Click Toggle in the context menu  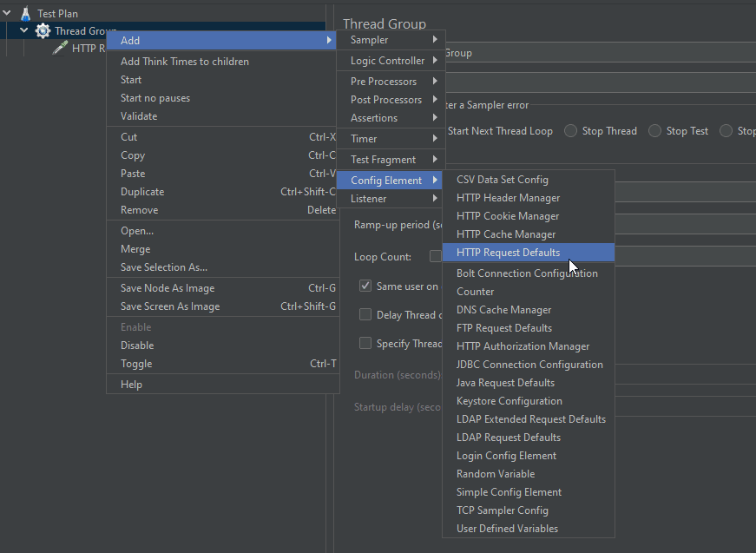tap(222, 364)
